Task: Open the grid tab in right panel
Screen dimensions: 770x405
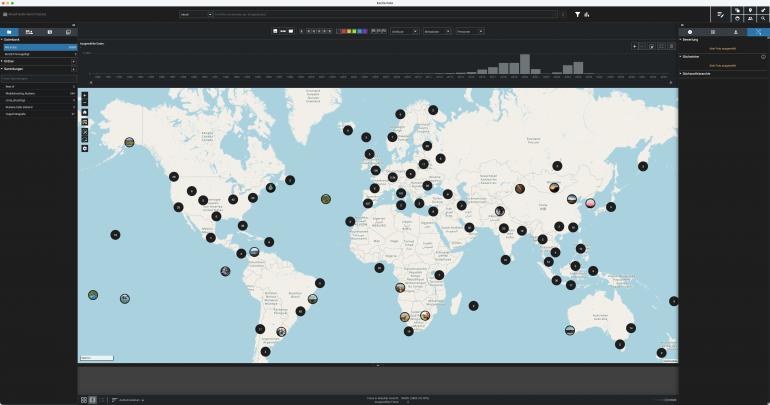Action: pyautogui.click(x=713, y=32)
